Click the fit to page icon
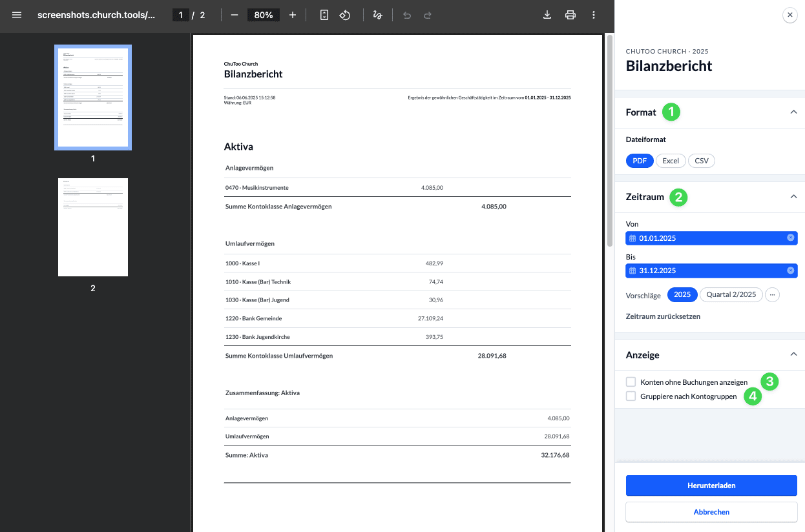Image resolution: width=805 pixels, height=532 pixels. [324, 15]
